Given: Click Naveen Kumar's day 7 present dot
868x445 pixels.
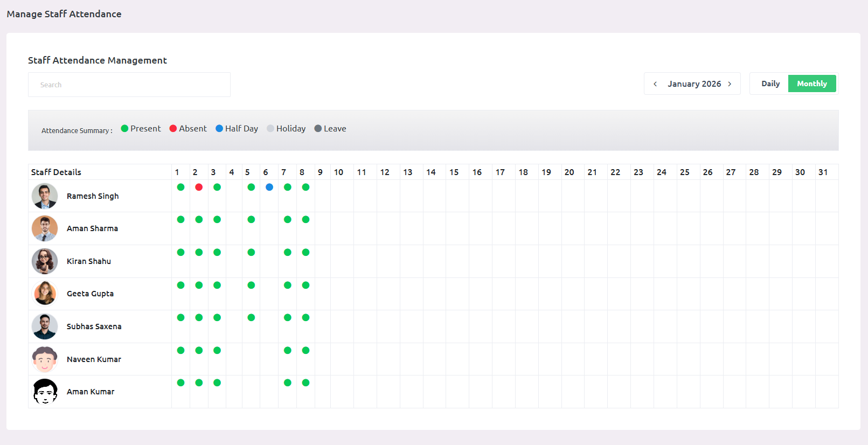Looking at the screenshot, I should click(288, 350).
